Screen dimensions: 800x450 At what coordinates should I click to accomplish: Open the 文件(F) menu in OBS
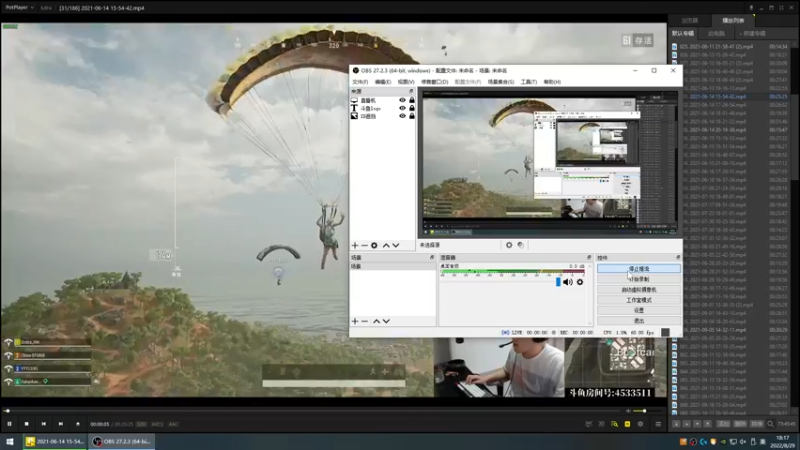[360, 82]
